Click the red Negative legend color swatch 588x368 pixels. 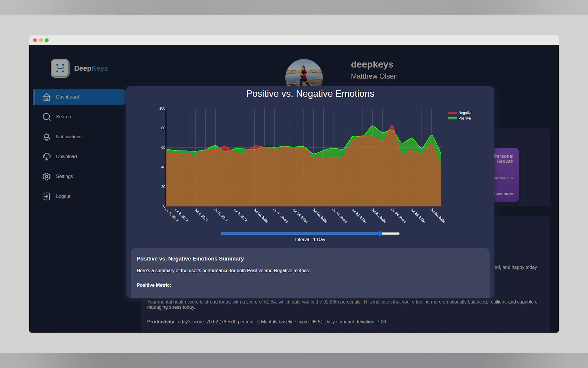coord(452,113)
